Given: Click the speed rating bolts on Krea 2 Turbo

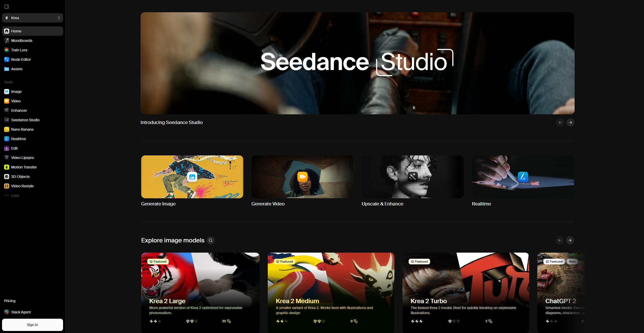Looking at the screenshot, I should point(417,321).
